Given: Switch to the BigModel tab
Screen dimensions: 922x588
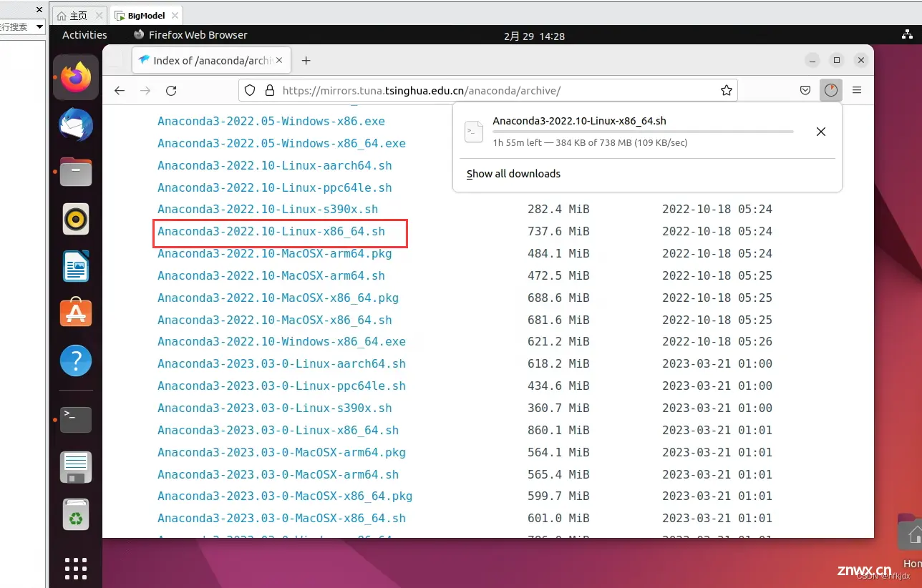Looking at the screenshot, I should [145, 15].
